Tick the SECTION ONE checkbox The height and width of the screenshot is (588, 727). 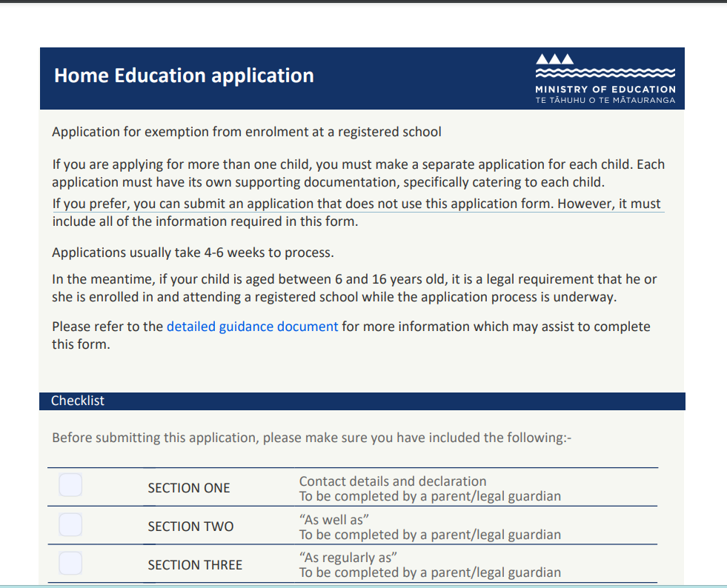tap(70, 484)
